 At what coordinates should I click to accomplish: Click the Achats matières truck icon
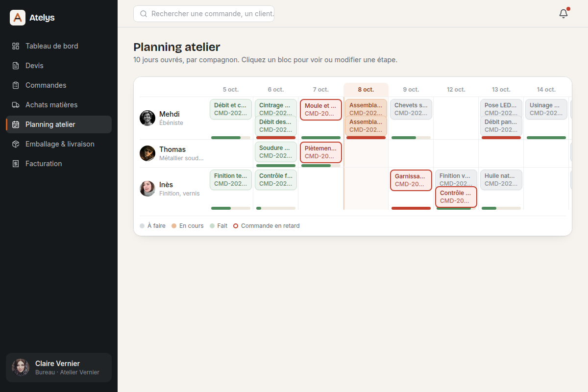(16, 105)
